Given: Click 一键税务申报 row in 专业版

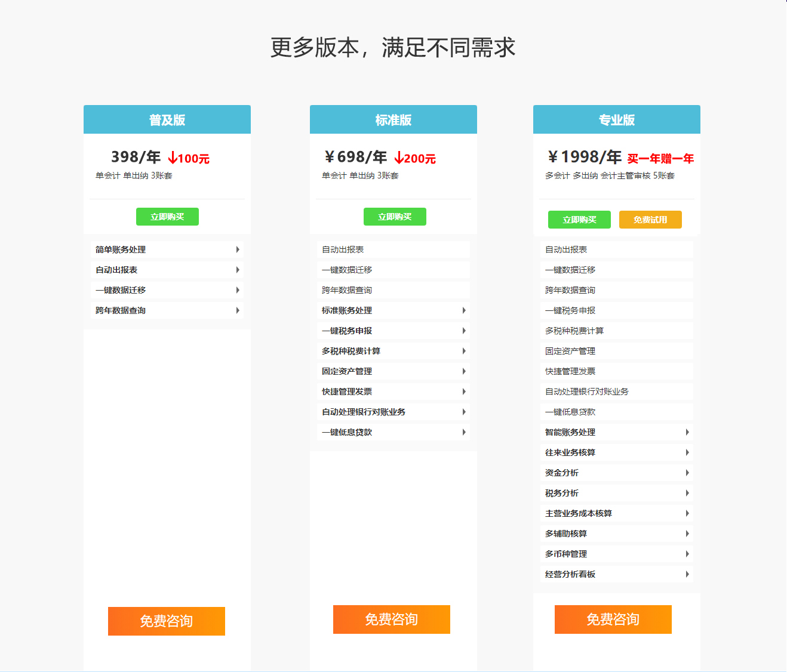Looking at the screenshot, I should pyautogui.click(x=617, y=310).
